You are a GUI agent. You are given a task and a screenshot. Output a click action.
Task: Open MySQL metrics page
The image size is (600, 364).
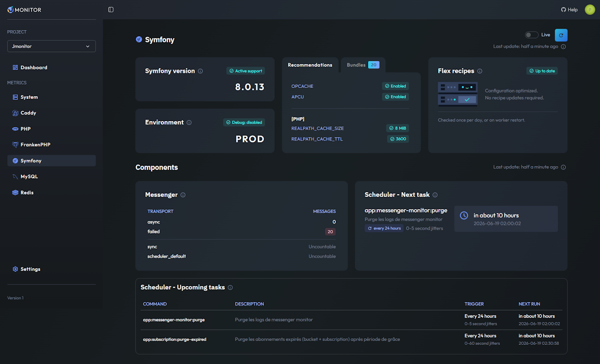[51, 176]
